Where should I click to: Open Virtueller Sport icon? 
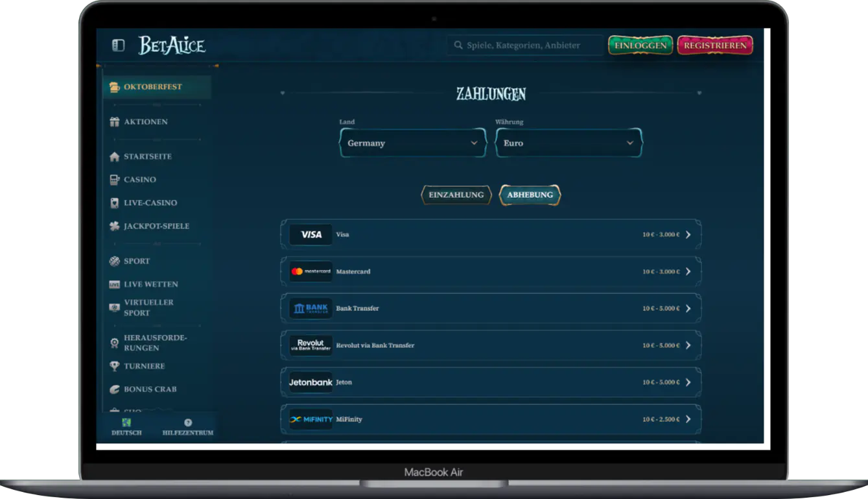[115, 308]
